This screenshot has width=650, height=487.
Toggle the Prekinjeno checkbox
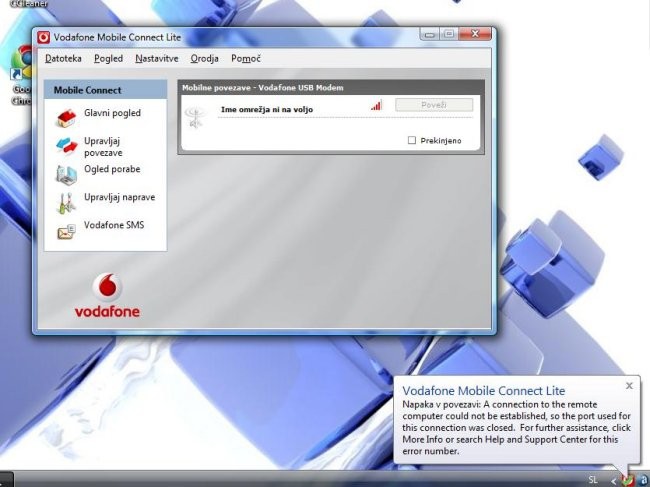[x=412, y=140]
